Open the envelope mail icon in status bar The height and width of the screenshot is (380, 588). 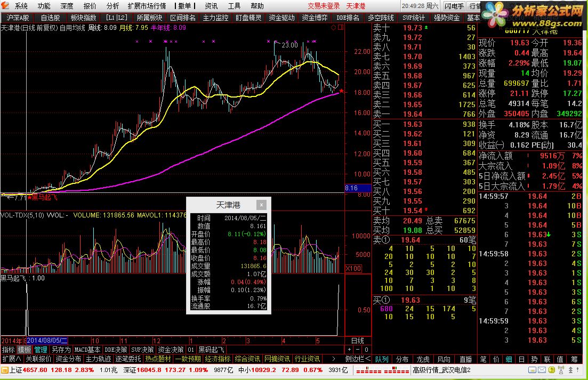tap(542, 370)
